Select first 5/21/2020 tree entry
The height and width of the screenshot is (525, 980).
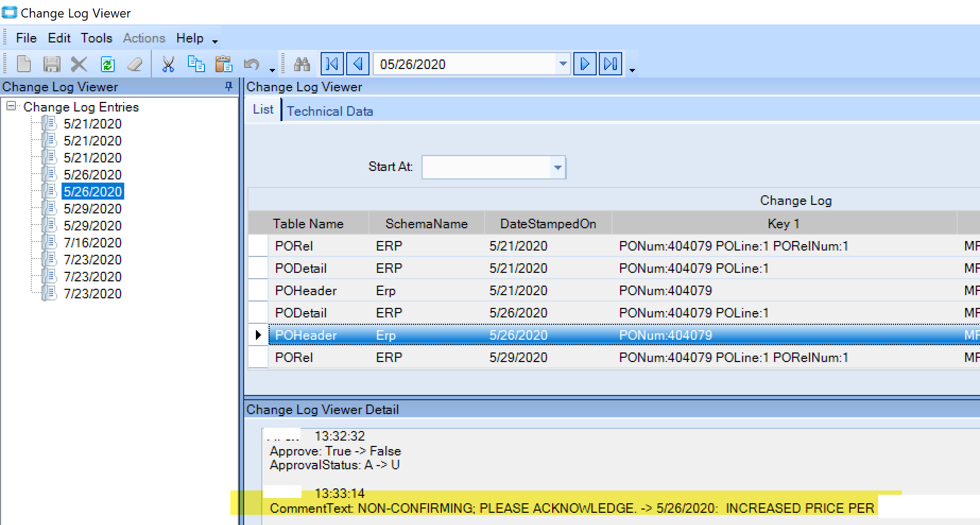tap(92, 124)
